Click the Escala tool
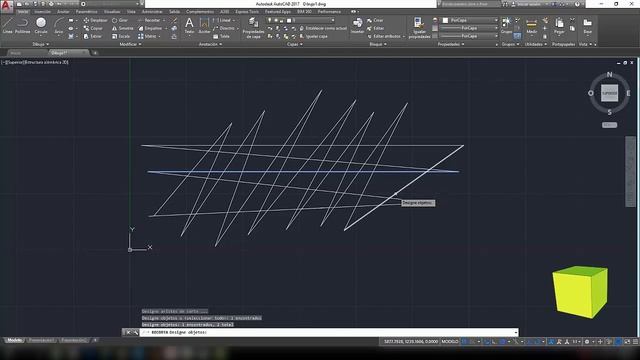640x360 pixels. coord(121,36)
